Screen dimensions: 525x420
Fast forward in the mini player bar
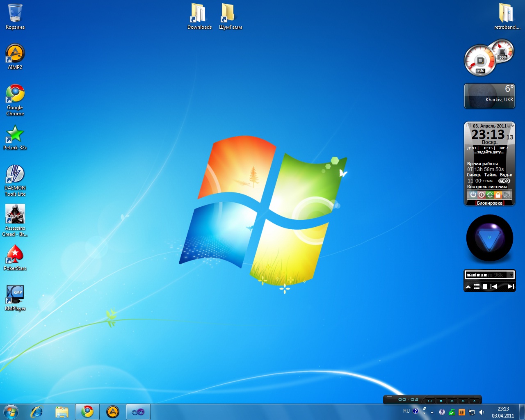pos(463,401)
